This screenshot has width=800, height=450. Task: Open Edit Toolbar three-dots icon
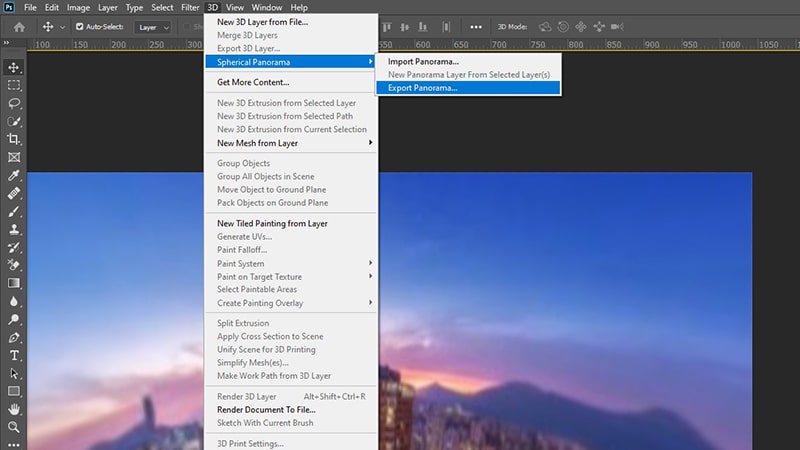[x=14, y=444]
